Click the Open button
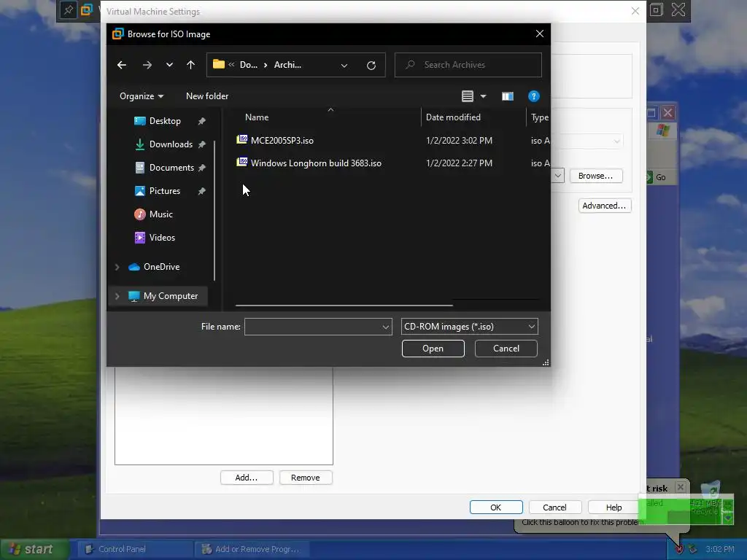 pyautogui.click(x=433, y=349)
